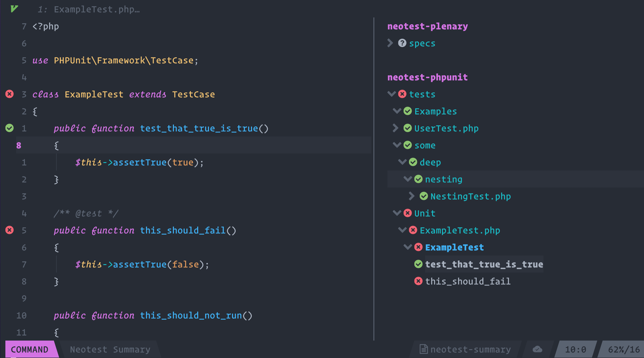Click the failed status icon beside Unit
This screenshot has width=644, height=358.
pyautogui.click(x=407, y=213)
